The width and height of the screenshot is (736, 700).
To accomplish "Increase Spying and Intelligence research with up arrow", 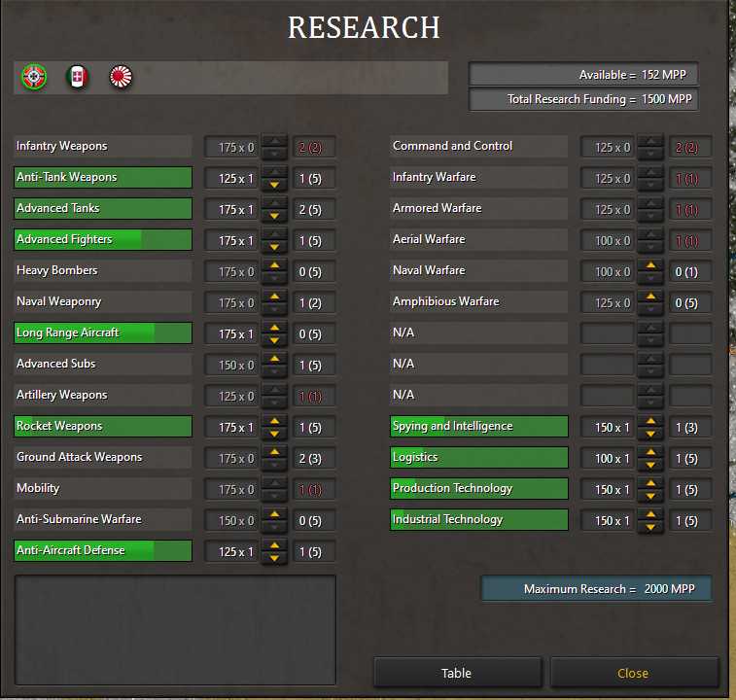I will point(650,421).
